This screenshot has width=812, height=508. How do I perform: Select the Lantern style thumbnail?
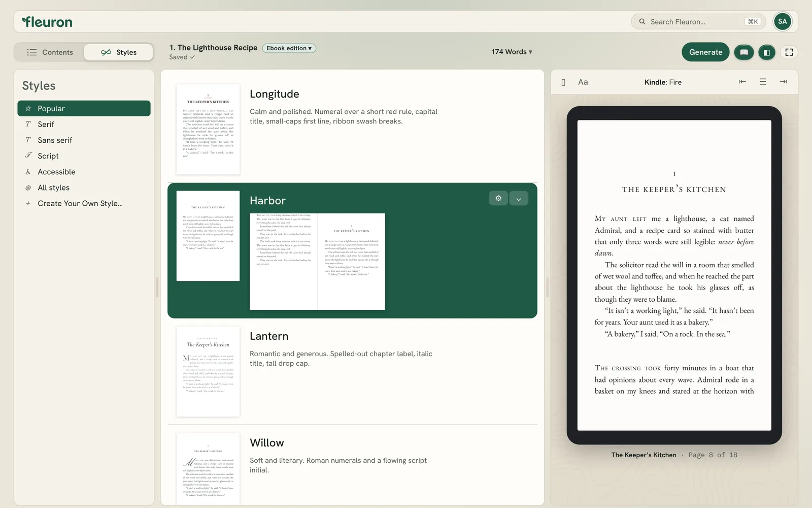tap(208, 372)
